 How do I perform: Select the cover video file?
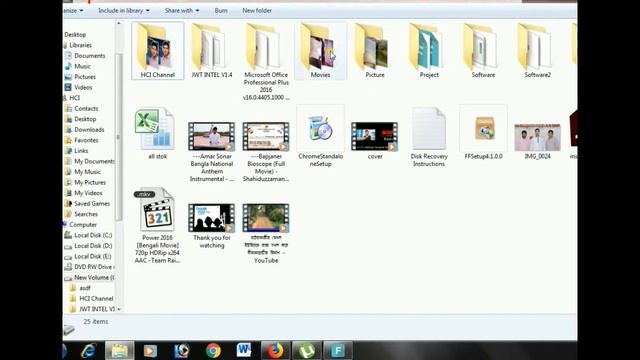[x=375, y=140]
